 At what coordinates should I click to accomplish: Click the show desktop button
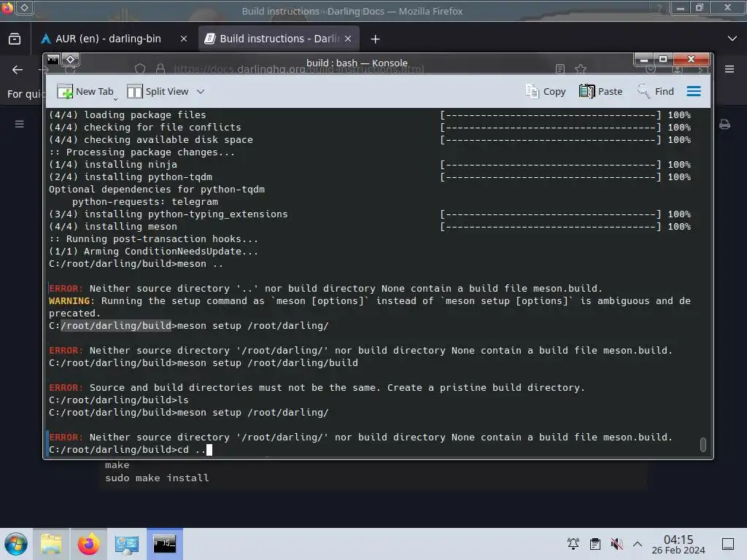(x=728, y=544)
